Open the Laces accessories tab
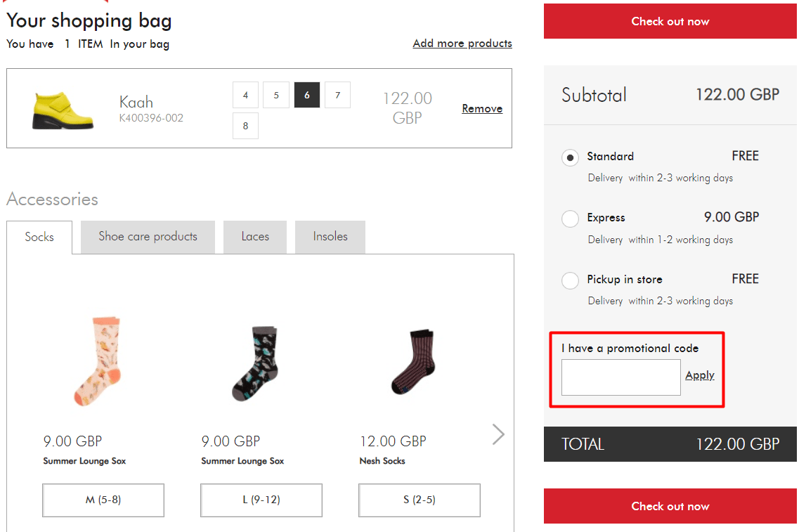The width and height of the screenshot is (806, 532). pos(254,237)
